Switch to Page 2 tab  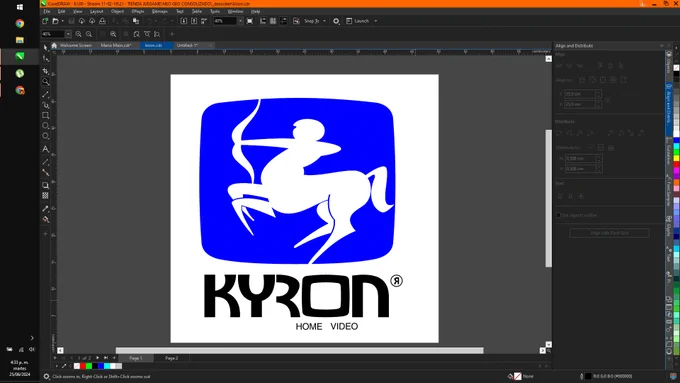172,358
